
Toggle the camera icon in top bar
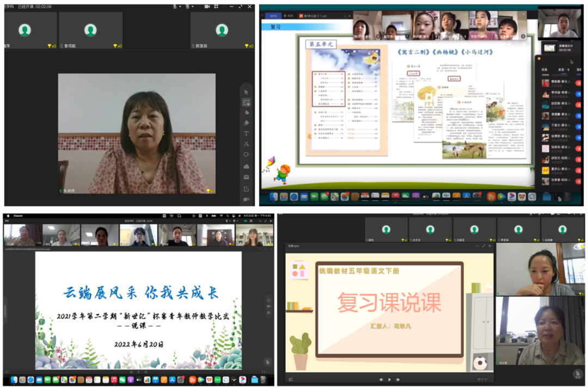[208, 7]
